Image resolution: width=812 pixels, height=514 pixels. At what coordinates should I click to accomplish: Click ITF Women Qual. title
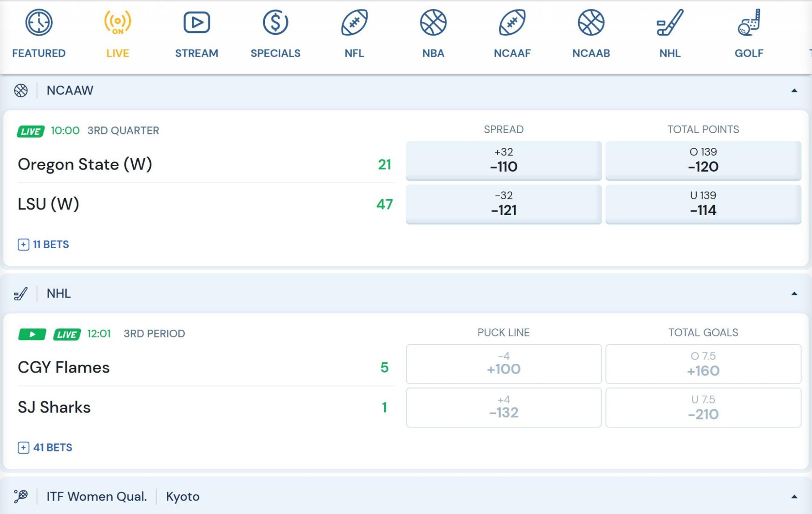(x=97, y=497)
